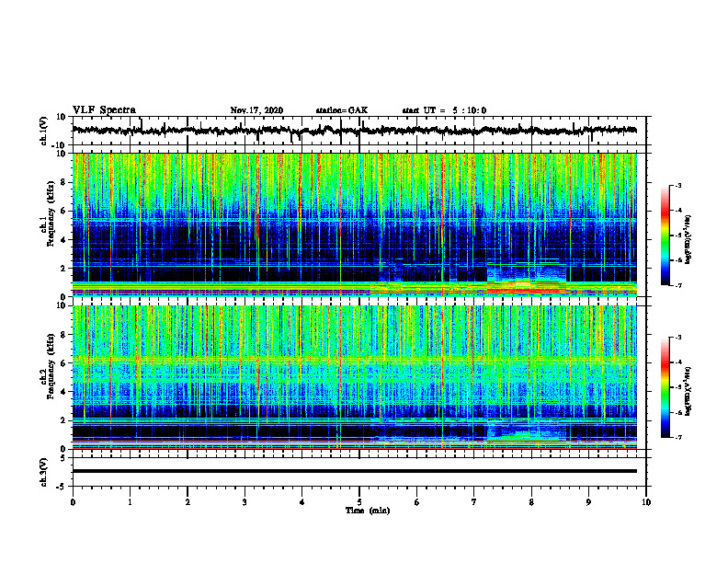Click the ch.1 voltage waveform trace
Image resolution: width=728 pixels, height=563 pixels.
pos(354,131)
